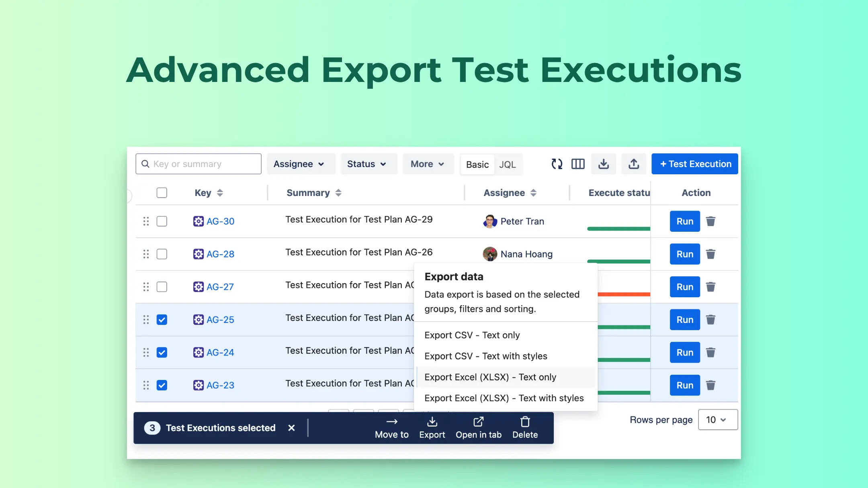Screen dimensions: 868x488
Task: Switch to Basic search mode
Action: [x=477, y=165]
